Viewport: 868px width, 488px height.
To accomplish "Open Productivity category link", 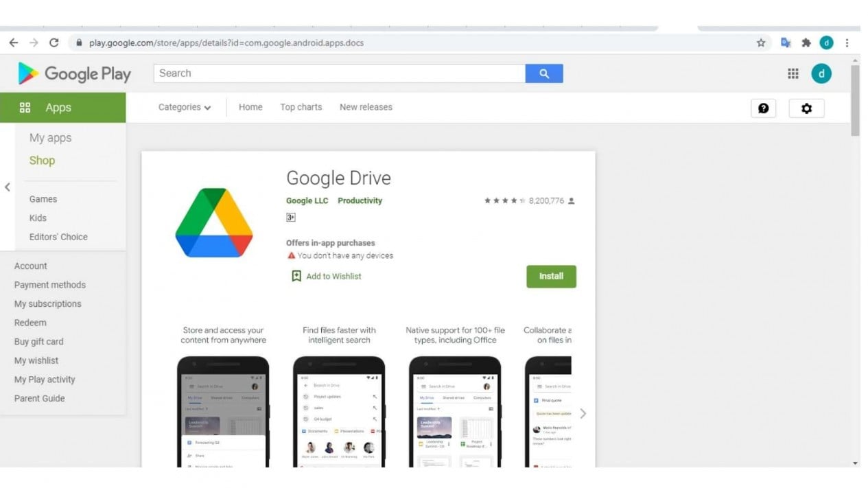I will 360,201.
